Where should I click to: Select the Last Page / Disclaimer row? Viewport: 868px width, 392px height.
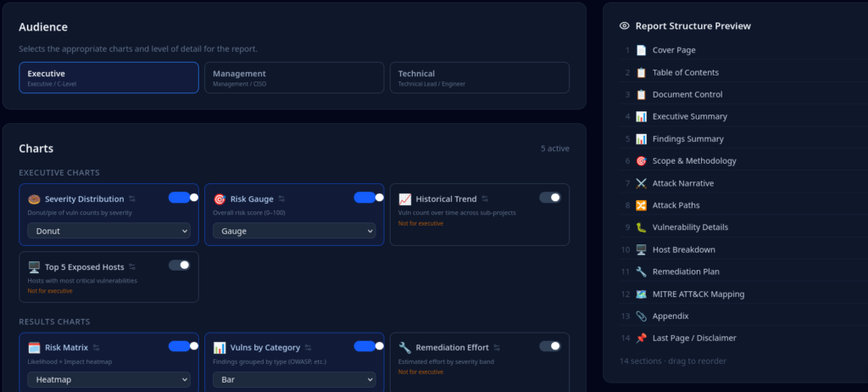pos(743,338)
